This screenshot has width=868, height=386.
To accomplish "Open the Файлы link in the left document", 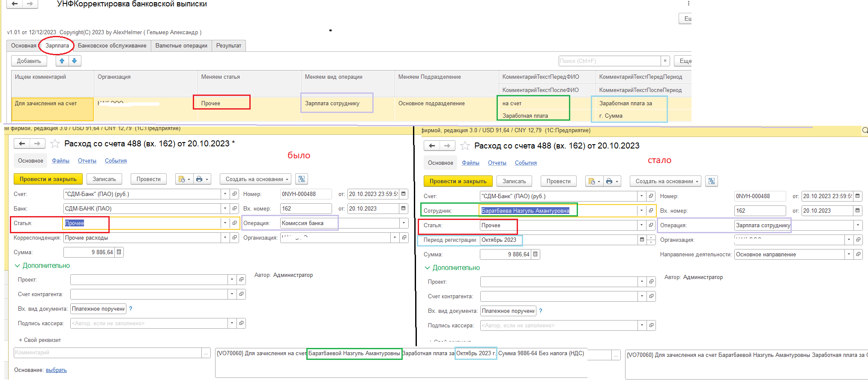I will tap(60, 161).
